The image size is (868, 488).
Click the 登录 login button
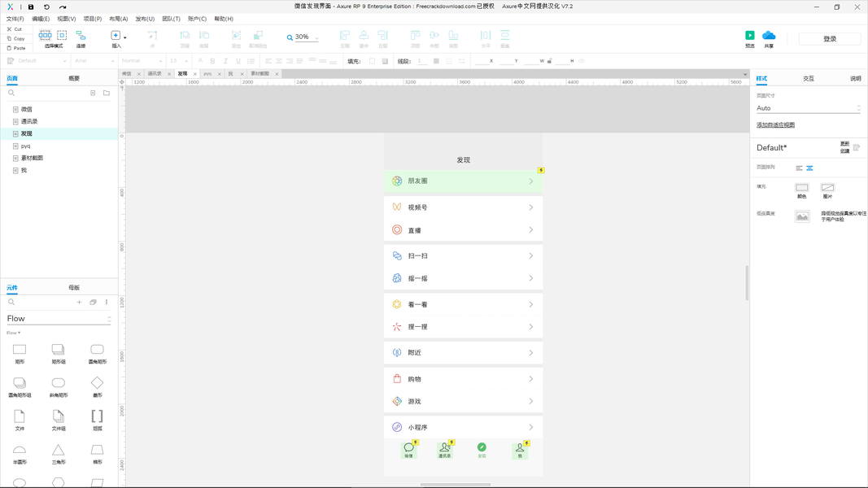coord(830,39)
